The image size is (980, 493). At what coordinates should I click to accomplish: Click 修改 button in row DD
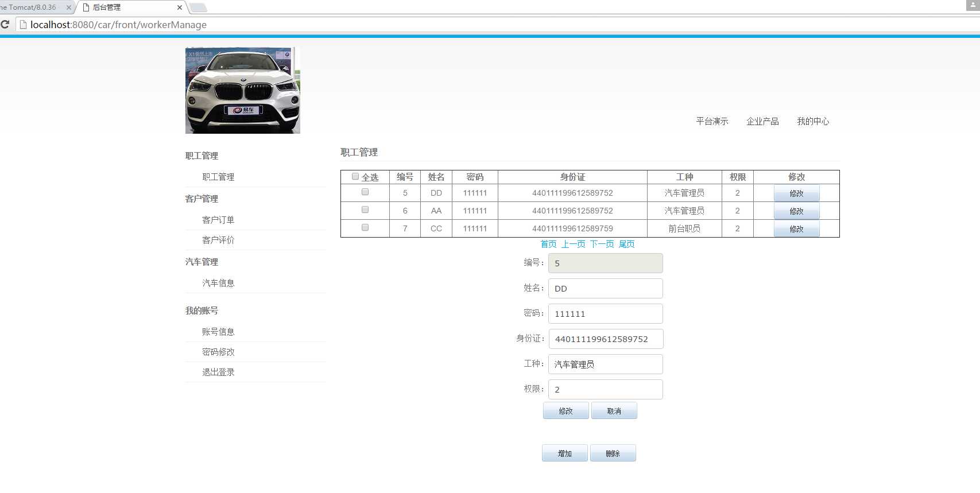click(x=796, y=193)
